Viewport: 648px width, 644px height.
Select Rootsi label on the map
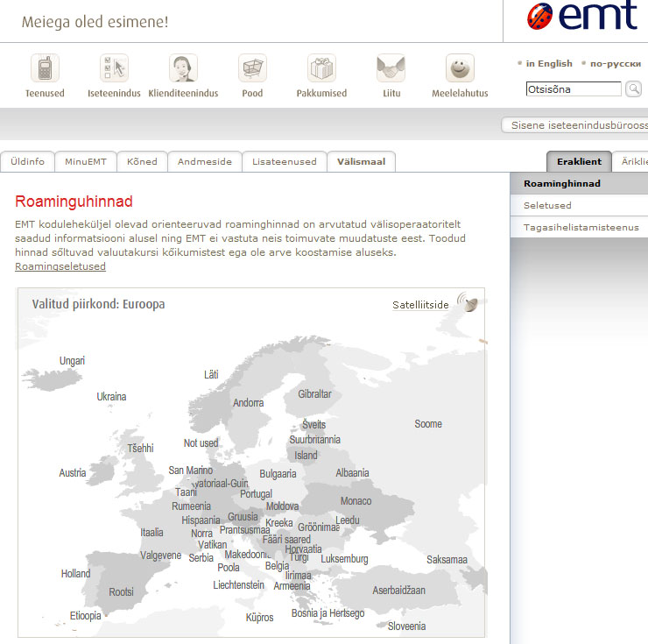[x=121, y=592]
